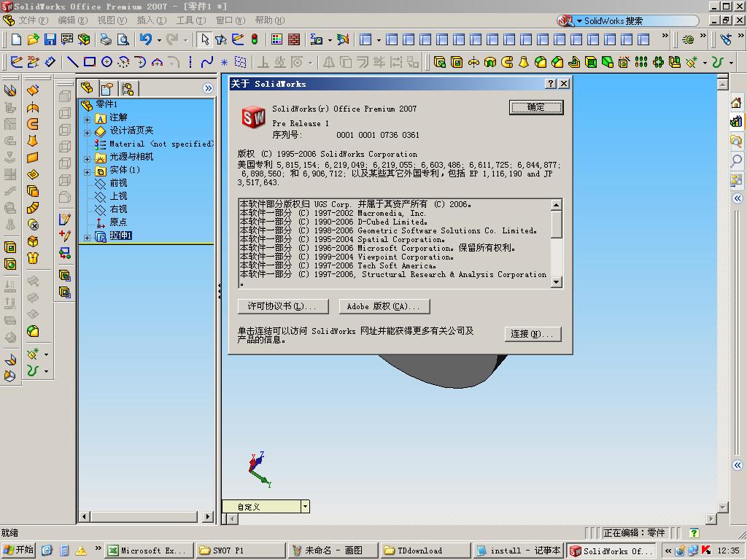Expand the 设计活页夹 tree node
Viewport: 747px width, 560px height.
tap(88, 133)
